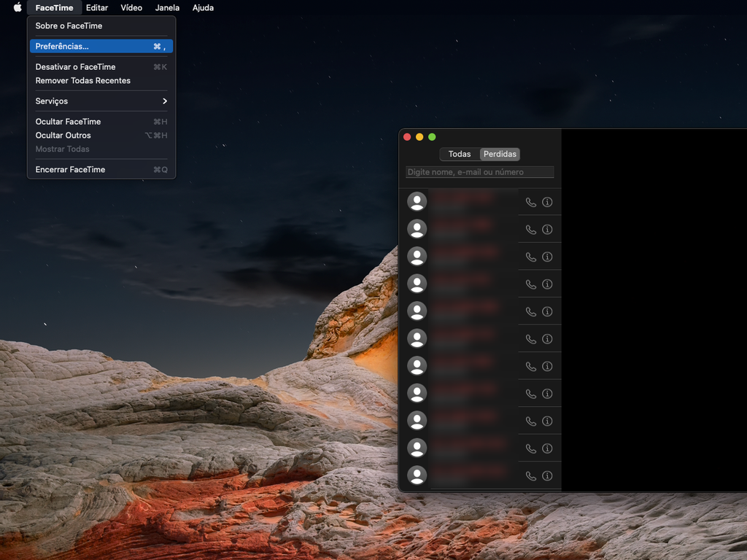The width and height of the screenshot is (747, 560).
Task: Select Encerrar FaceTime to quit
Action: click(101, 169)
